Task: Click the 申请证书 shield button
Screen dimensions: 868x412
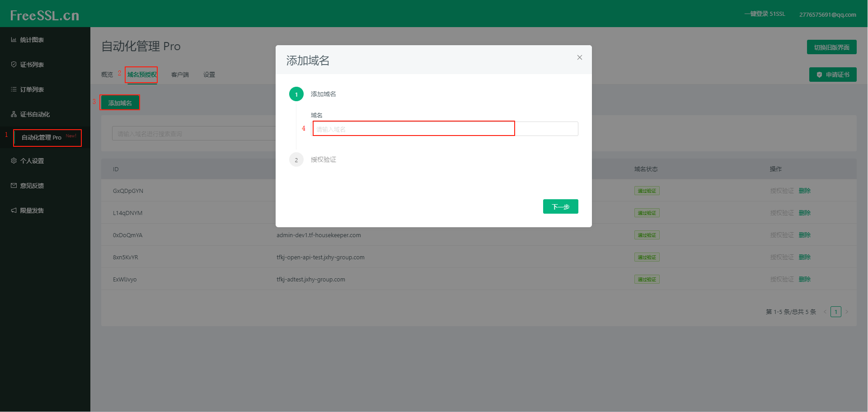Action: pos(833,75)
